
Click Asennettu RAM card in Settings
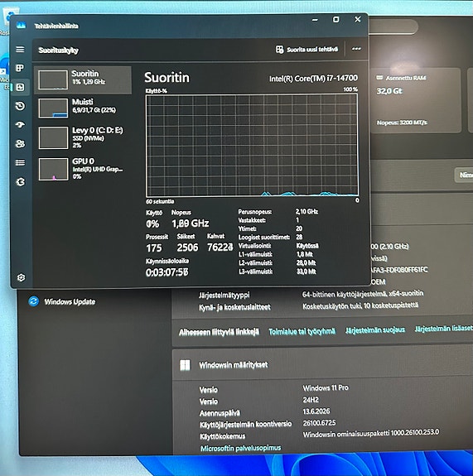point(416,100)
